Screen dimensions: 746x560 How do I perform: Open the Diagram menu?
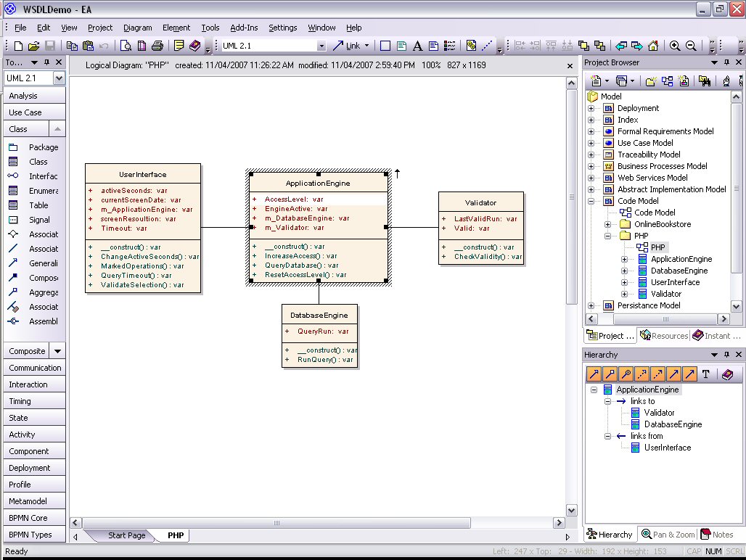(x=137, y=28)
